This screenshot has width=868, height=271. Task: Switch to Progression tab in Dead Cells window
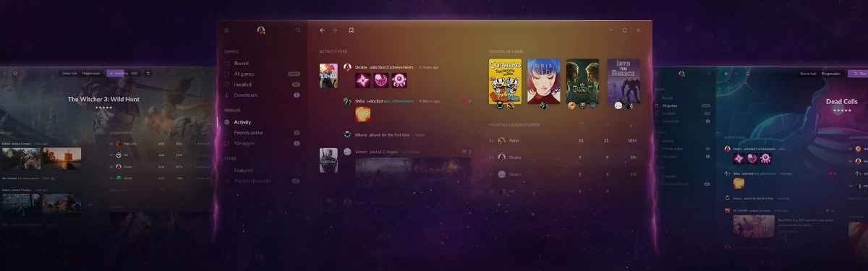point(831,73)
